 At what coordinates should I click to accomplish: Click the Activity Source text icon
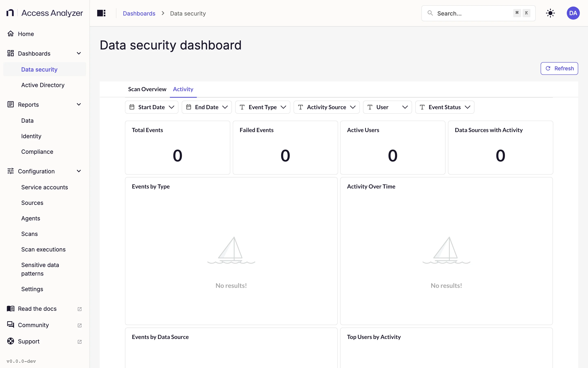(300, 107)
